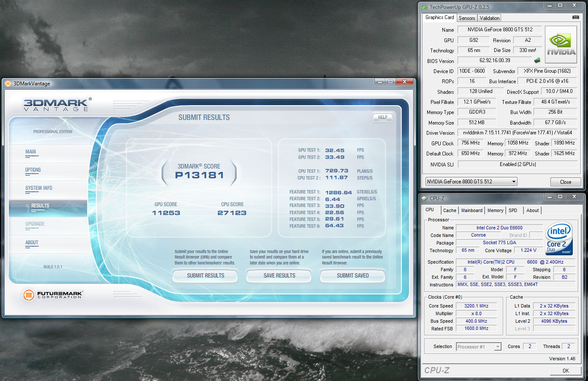Click the Bus Speed 400.0 MHz value
This screenshot has width=588, height=381.
point(476,321)
